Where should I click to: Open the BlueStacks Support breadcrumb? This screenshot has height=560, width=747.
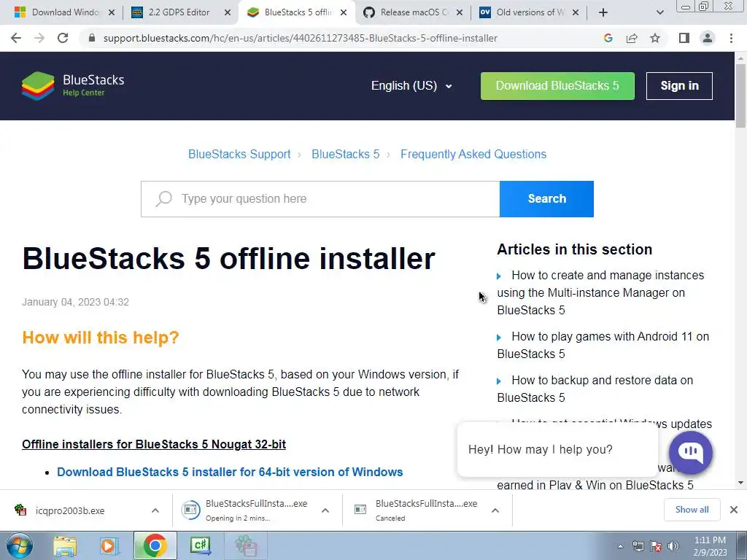click(x=239, y=155)
